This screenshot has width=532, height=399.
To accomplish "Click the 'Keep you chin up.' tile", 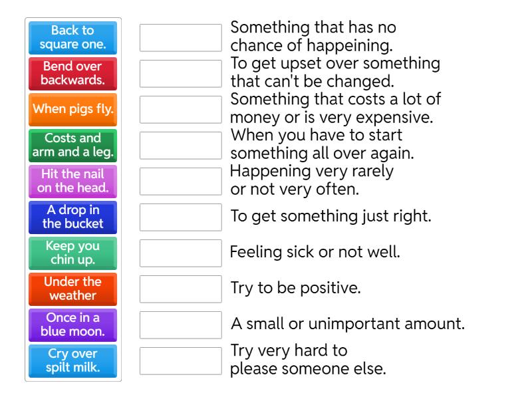I will point(72,253).
